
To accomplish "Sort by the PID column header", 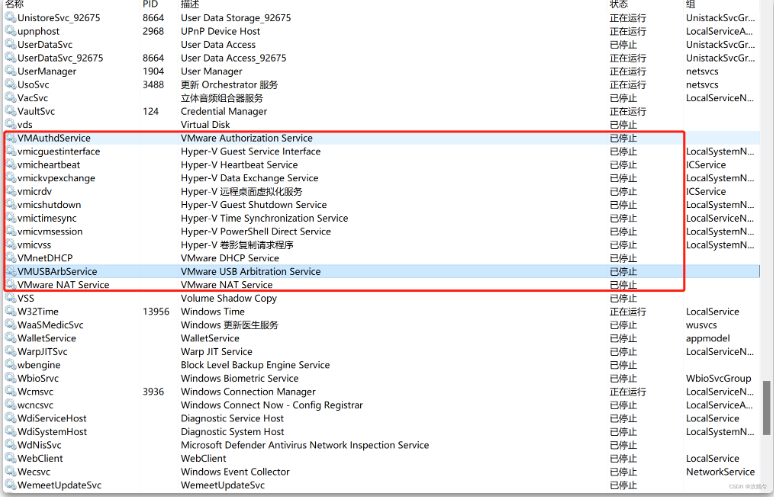I will [150, 5].
